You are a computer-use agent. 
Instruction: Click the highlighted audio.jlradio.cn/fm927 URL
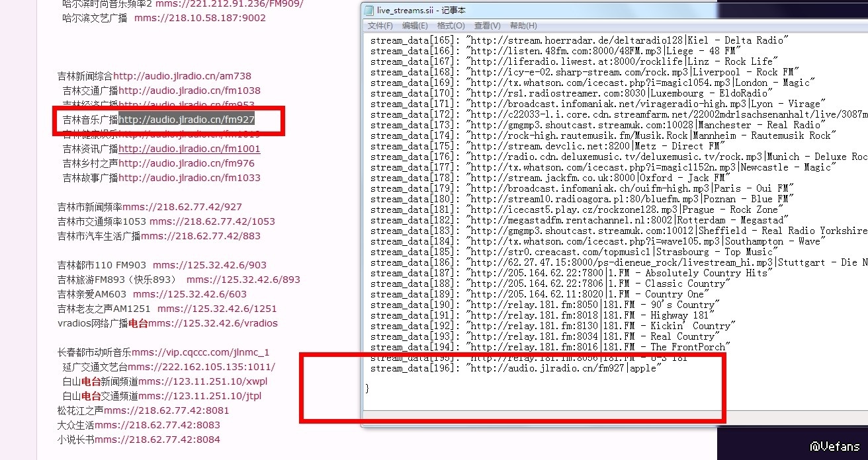[x=187, y=120]
